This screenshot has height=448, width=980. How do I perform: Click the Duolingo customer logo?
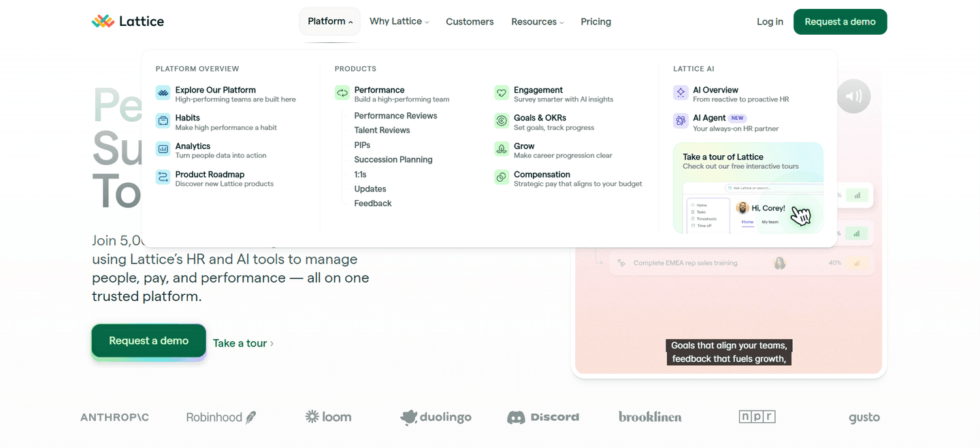pos(436,417)
